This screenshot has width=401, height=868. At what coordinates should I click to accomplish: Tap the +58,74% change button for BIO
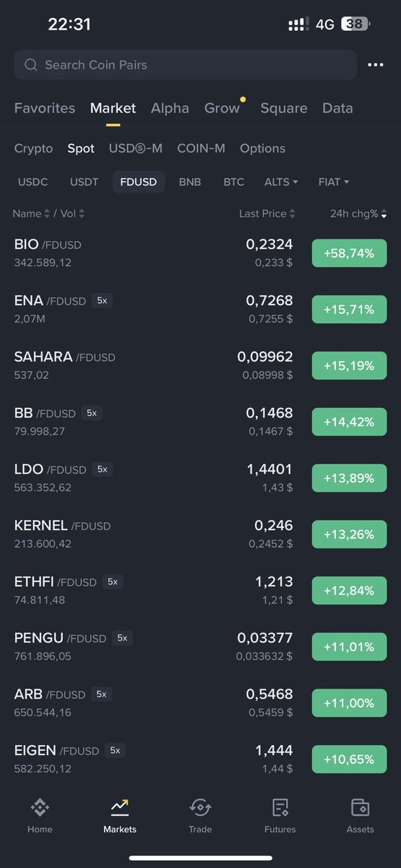point(350,253)
